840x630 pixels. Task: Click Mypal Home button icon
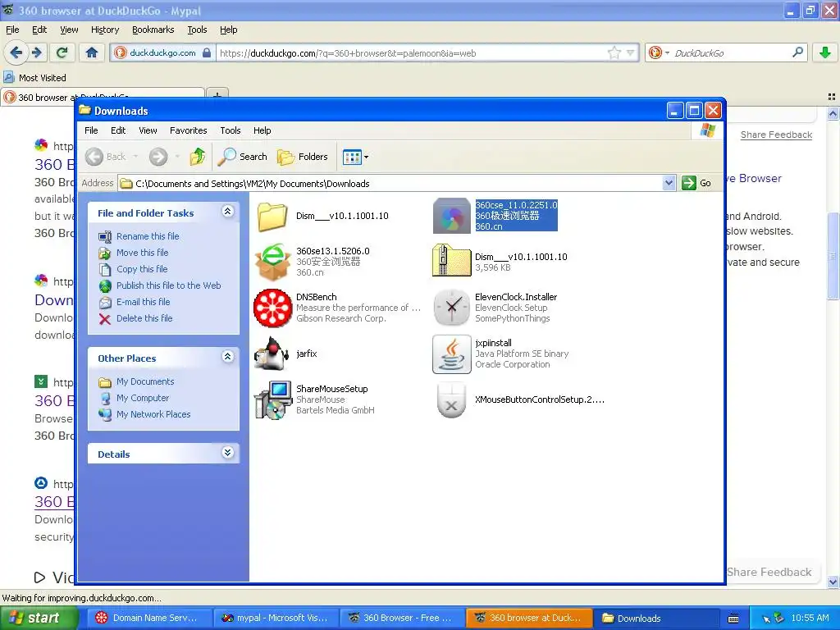pyautogui.click(x=92, y=52)
